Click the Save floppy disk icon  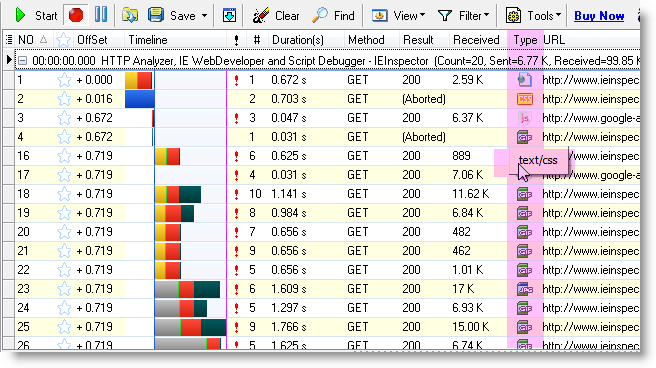[x=156, y=15]
